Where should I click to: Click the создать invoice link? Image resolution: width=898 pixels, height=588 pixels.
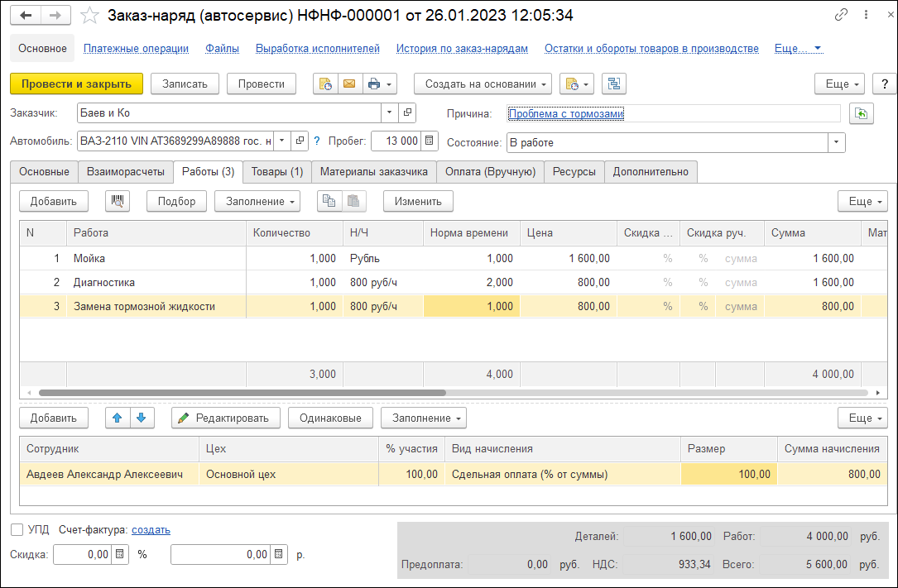151,529
